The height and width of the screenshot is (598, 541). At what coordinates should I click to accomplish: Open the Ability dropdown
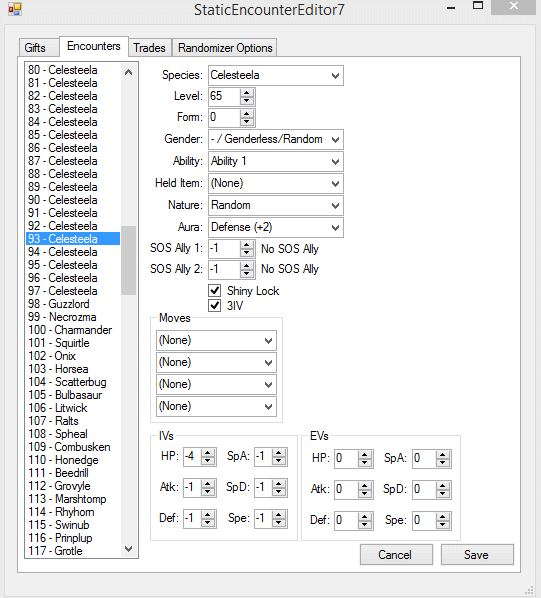[x=276, y=161]
